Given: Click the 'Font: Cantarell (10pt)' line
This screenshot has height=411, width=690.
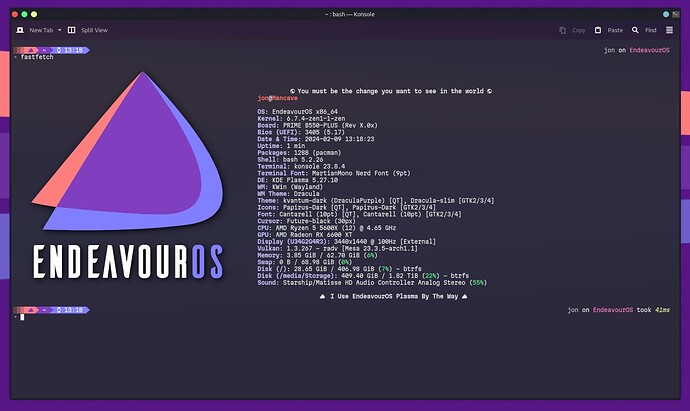Looking at the screenshot, I should (x=360, y=214).
